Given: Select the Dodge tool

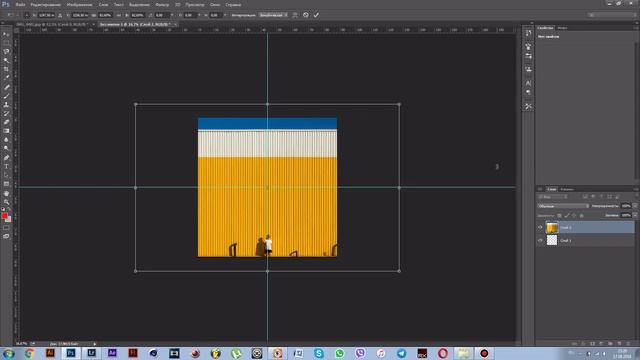Looking at the screenshot, I should click(x=6, y=148).
